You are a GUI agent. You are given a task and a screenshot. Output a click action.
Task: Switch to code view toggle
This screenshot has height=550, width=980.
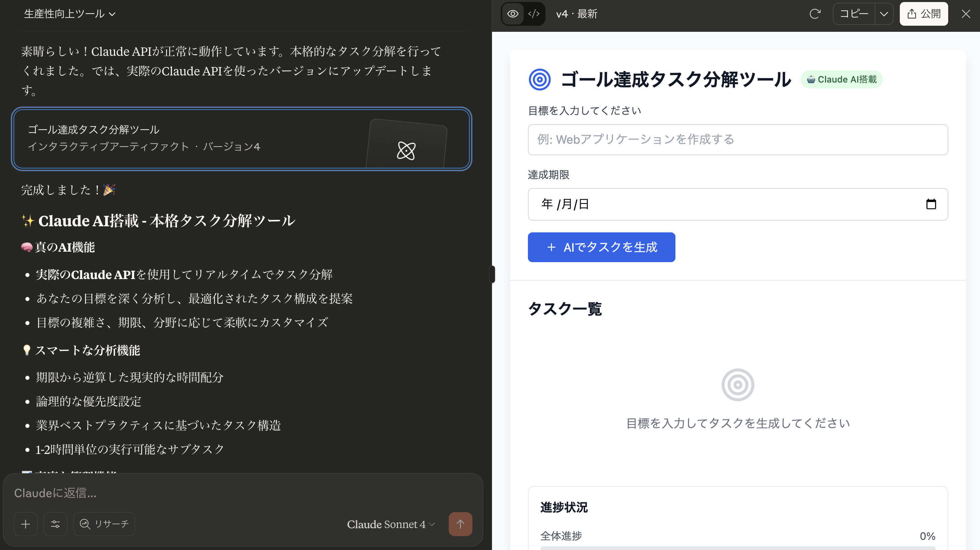click(x=534, y=14)
